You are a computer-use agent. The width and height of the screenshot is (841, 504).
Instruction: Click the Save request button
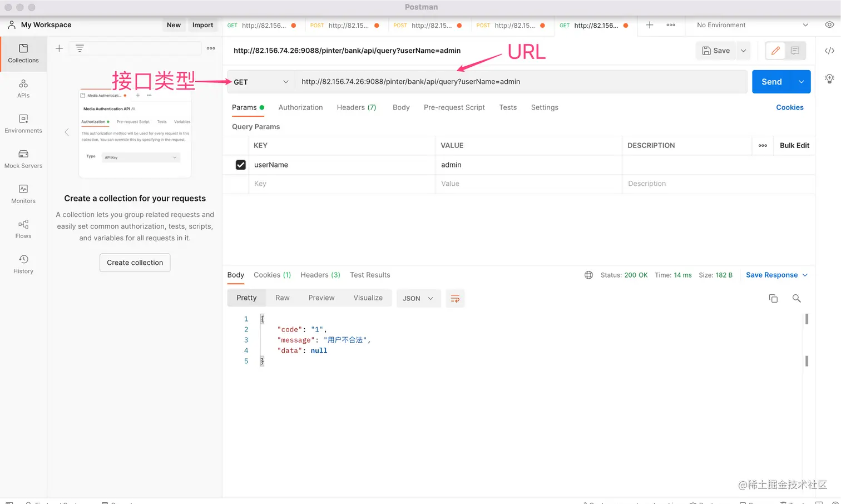(716, 51)
